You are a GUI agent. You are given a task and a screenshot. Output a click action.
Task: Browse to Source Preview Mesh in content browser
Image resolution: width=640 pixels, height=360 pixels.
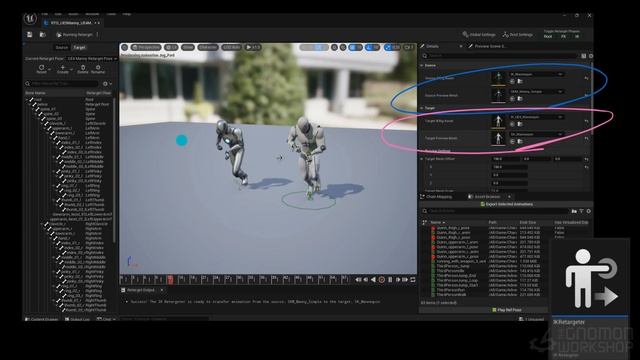click(520, 99)
